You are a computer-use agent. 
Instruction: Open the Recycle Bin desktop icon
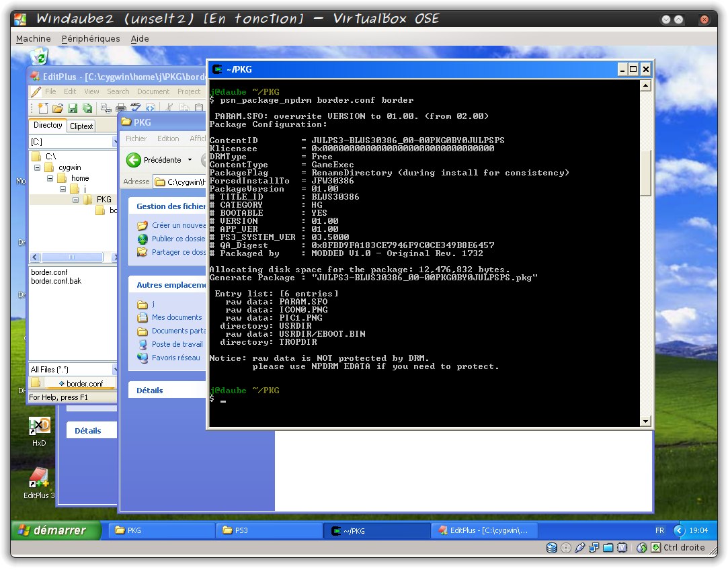tap(40, 56)
